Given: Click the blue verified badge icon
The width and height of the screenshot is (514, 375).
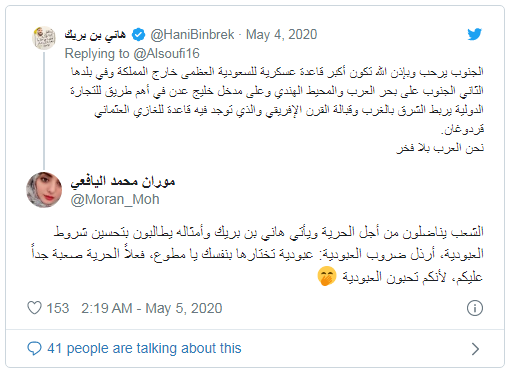Looking at the screenshot, I should 138,35.
